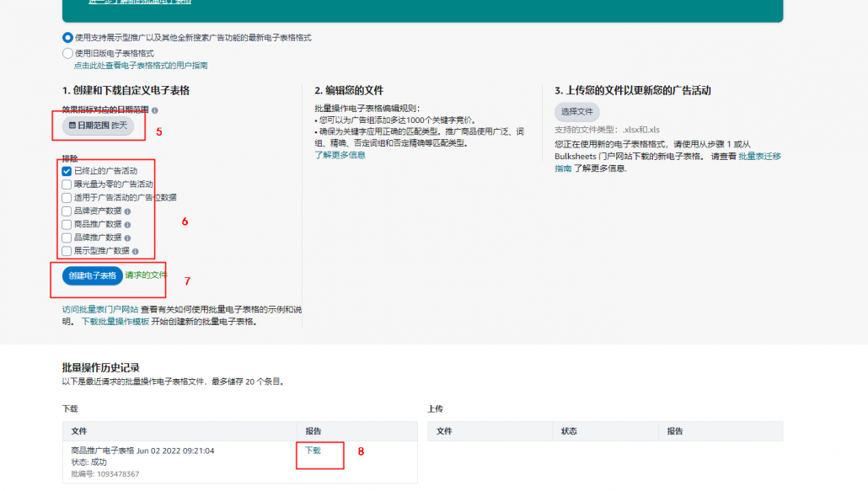Check 品牌推广数据 checkbox
This screenshot has width=868, height=491.
pyautogui.click(x=67, y=237)
